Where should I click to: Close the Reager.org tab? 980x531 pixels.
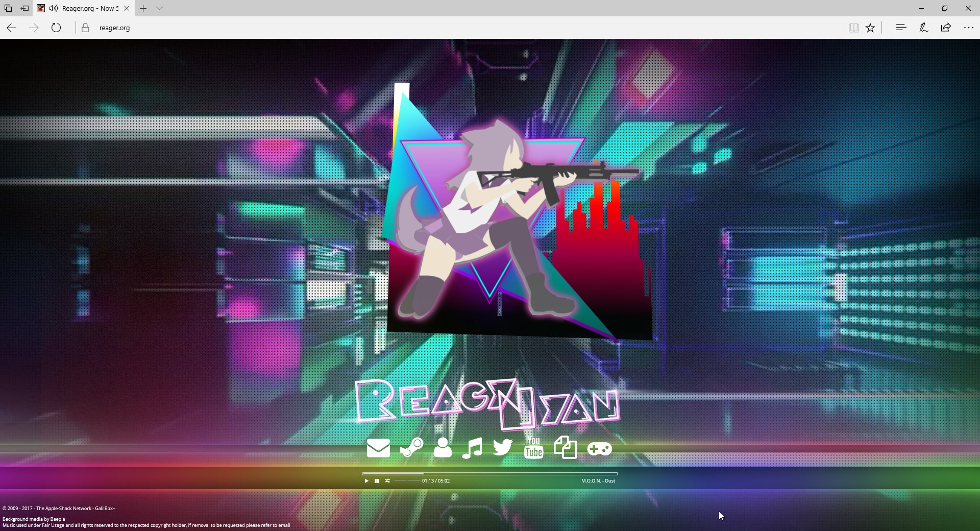coord(127,8)
